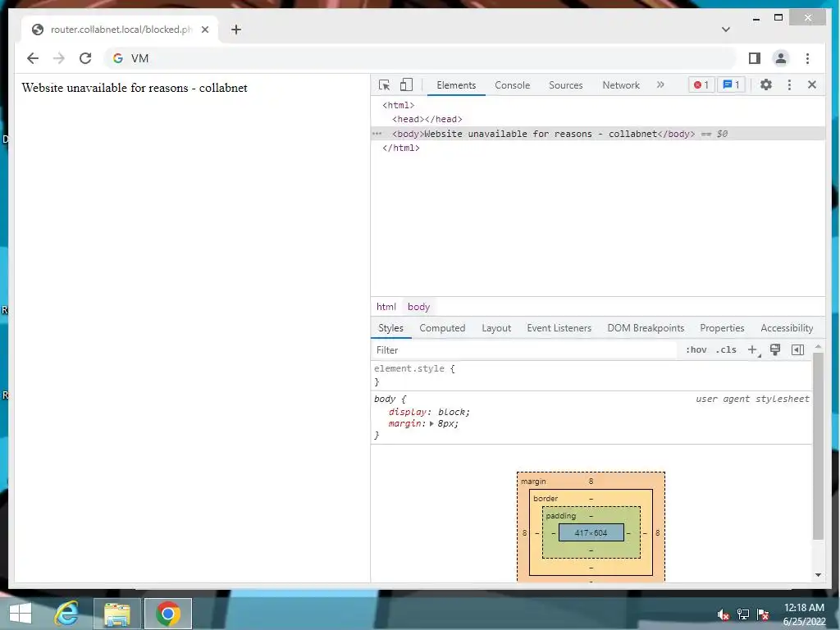The width and height of the screenshot is (840, 630).
Task: Expand the margin shorthand triangle
Action: coord(431,423)
